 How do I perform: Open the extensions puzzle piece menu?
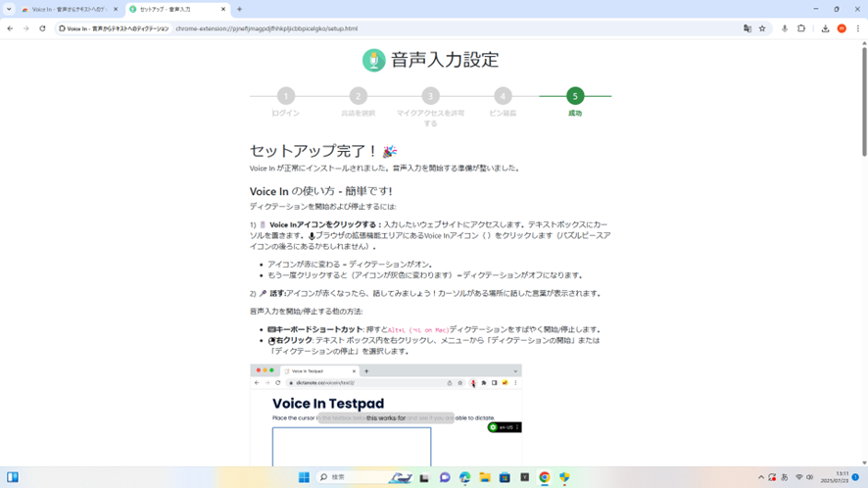click(x=801, y=28)
